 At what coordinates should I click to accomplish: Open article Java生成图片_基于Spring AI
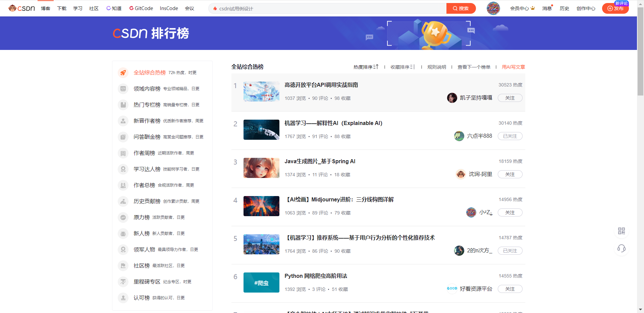click(x=320, y=162)
